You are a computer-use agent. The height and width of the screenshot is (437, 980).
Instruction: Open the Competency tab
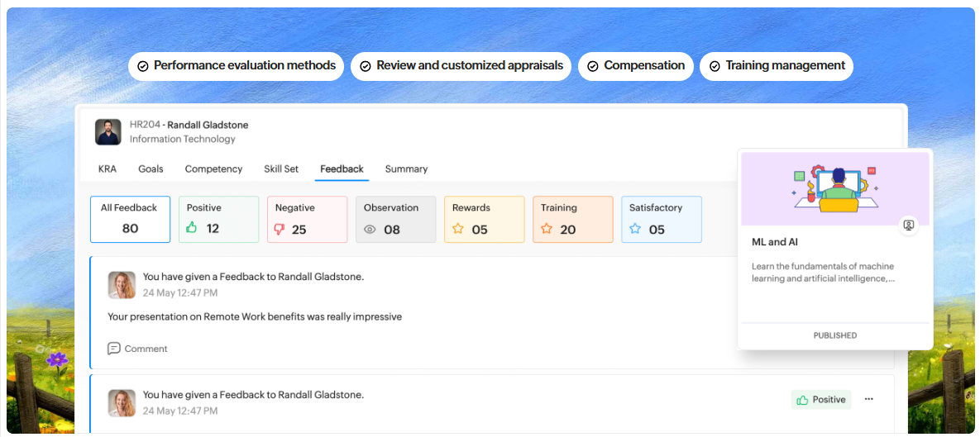(213, 169)
